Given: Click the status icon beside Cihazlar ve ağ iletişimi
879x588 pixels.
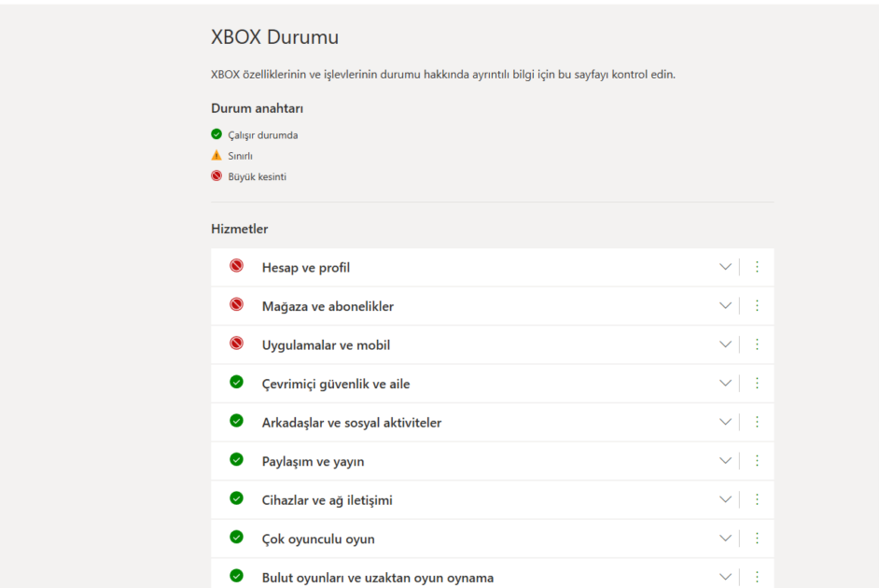Looking at the screenshot, I should click(237, 497).
